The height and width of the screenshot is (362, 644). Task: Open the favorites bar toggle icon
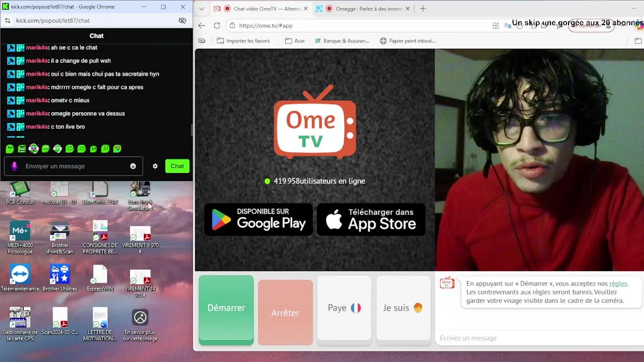pos(202,41)
